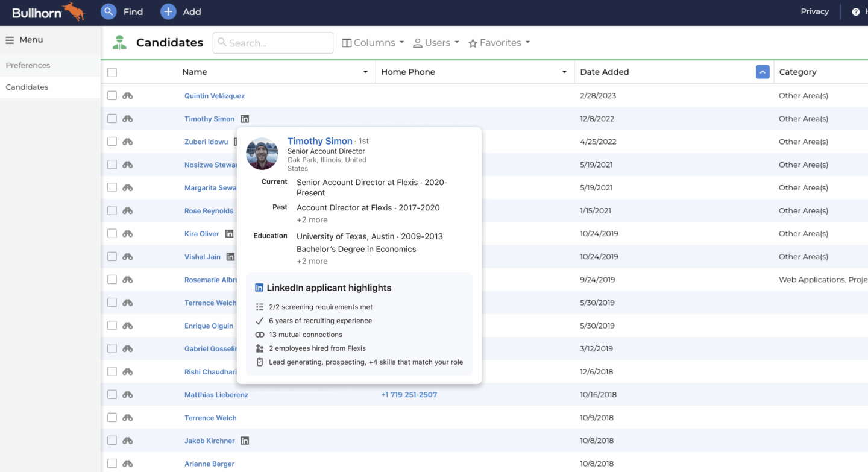Preview Quintin Velázquez with binoculars icon
The image size is (868, 472).
pyautogui.click(x=127, y=96)
